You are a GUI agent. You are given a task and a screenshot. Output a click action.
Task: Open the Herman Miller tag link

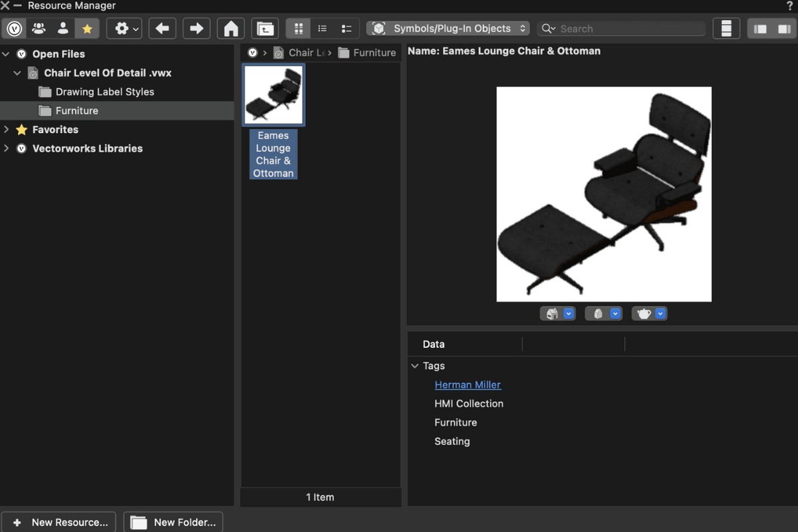(467, 384)
